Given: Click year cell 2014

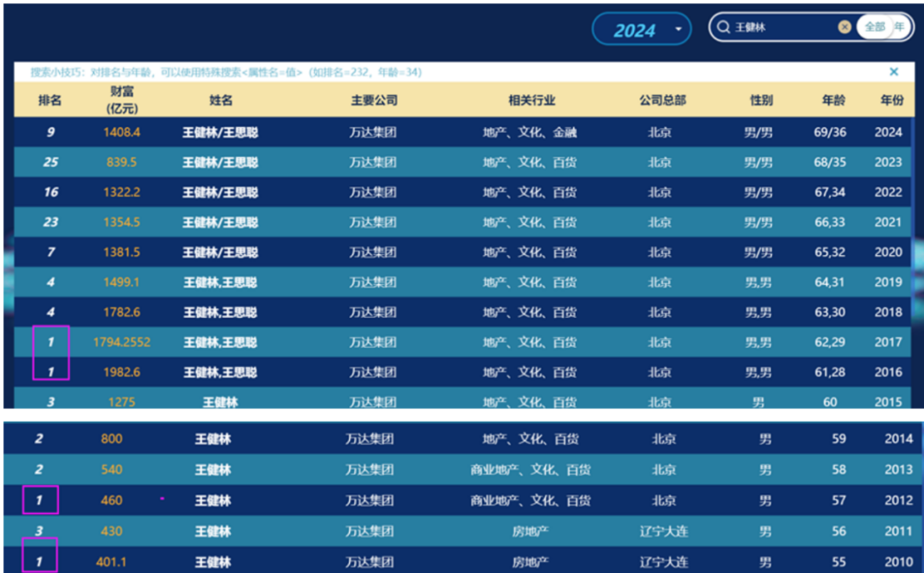Looking at the screenshot, I should tap(898, 439).
